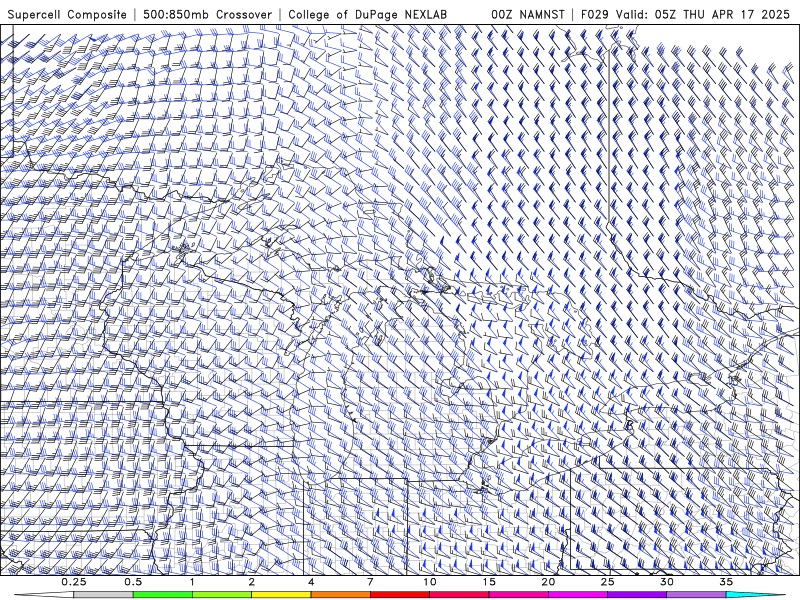Select the purple swatch between 25 and 30
The width and height of the screenshot is (800, 600).
[637, 595]
